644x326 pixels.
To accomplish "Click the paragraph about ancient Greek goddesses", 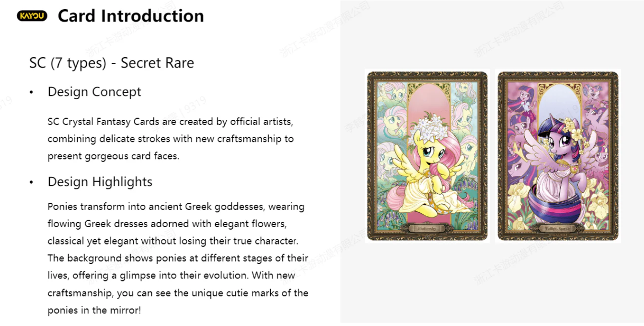I will [x=178, y=258].
